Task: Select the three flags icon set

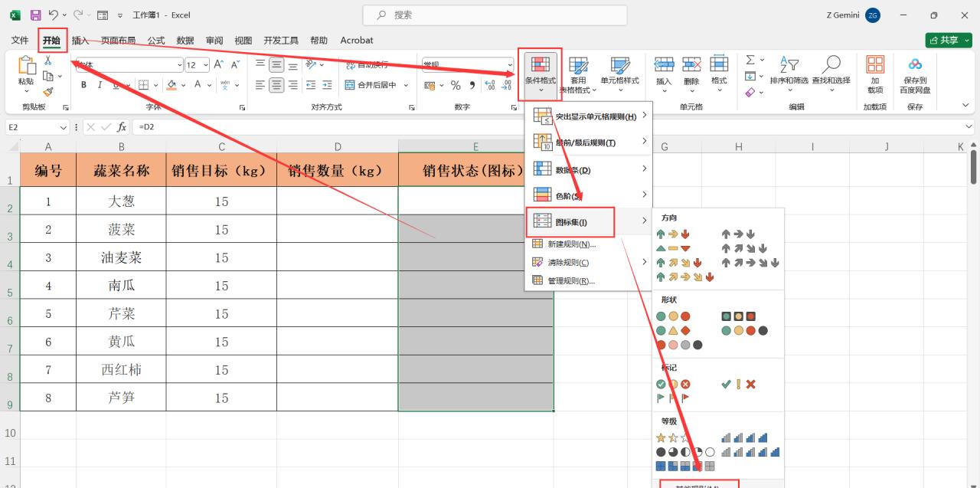Action: [x=674, y=398]
